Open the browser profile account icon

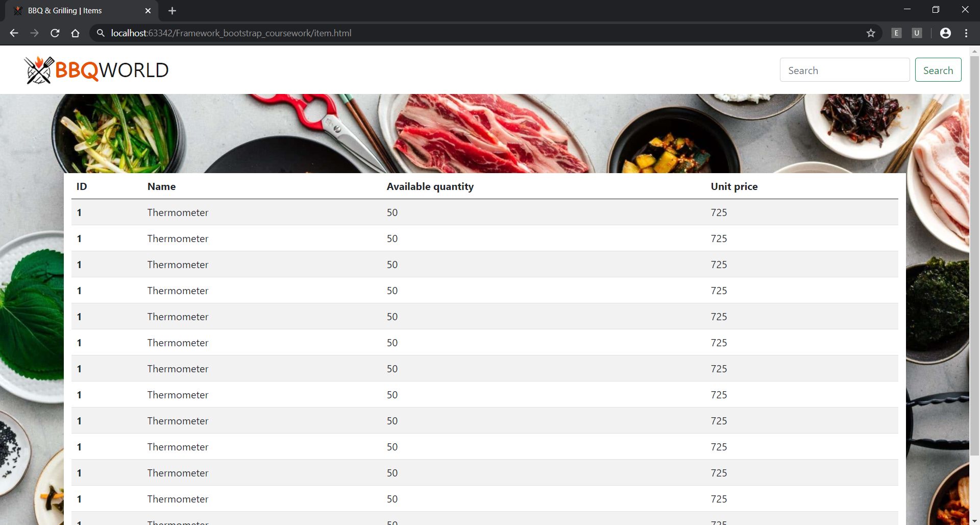click(945, 33)
